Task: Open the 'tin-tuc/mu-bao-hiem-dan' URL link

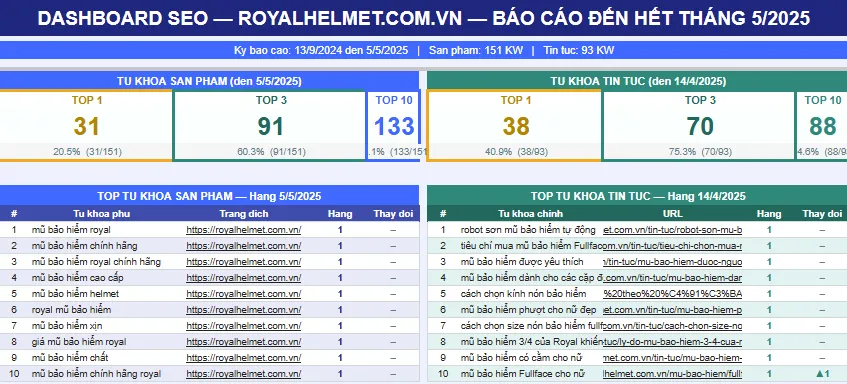Action: pos(673,278)
